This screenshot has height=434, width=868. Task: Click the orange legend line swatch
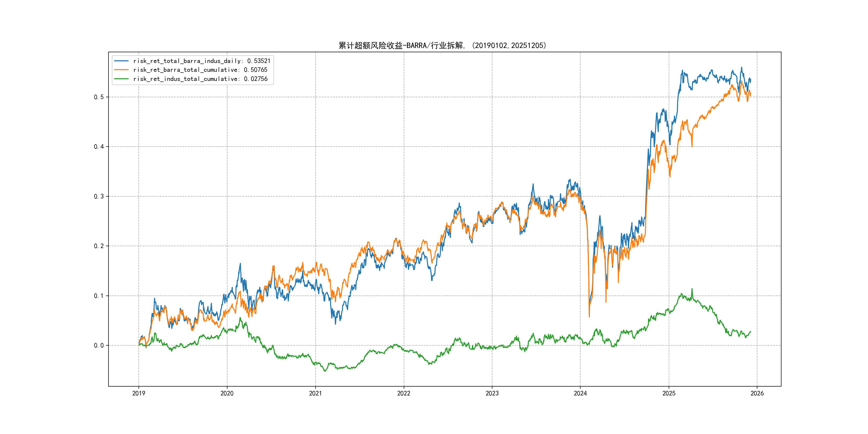point(121,70)
